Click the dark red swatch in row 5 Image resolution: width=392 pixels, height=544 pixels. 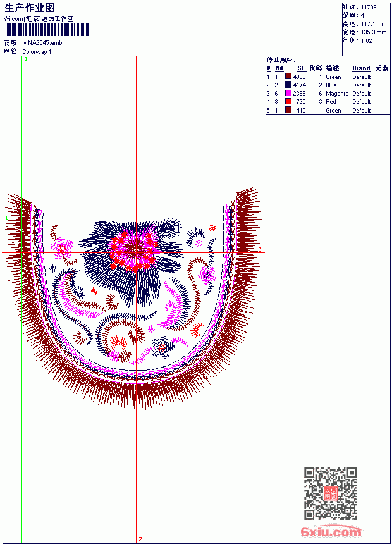coord(288,110)
